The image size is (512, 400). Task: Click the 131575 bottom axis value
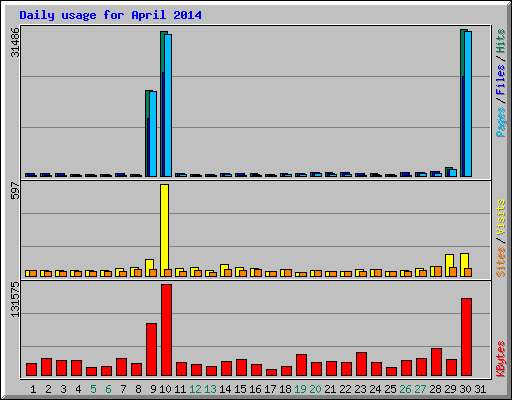coord(15,300)
